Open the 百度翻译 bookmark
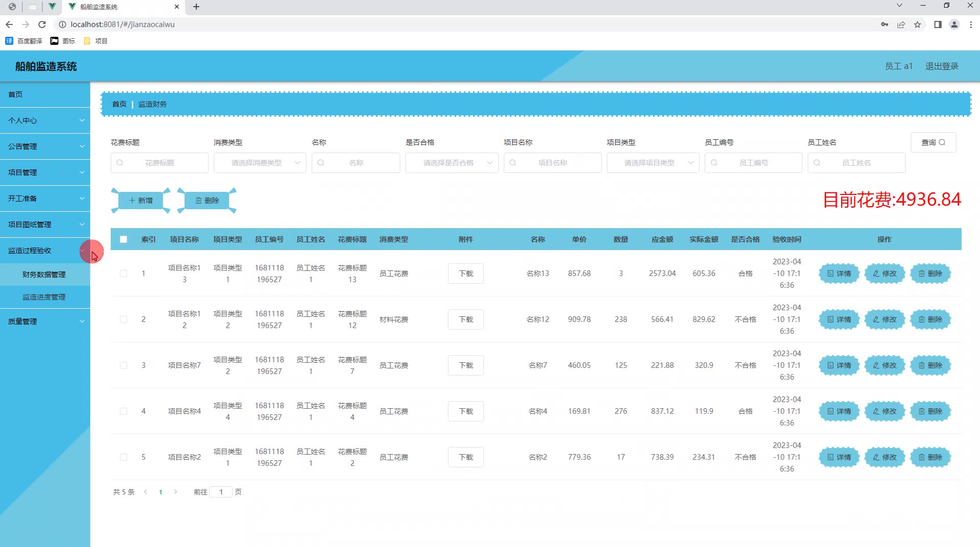The width and height of the screenshot is (980, 547). (x=24, y=41)
